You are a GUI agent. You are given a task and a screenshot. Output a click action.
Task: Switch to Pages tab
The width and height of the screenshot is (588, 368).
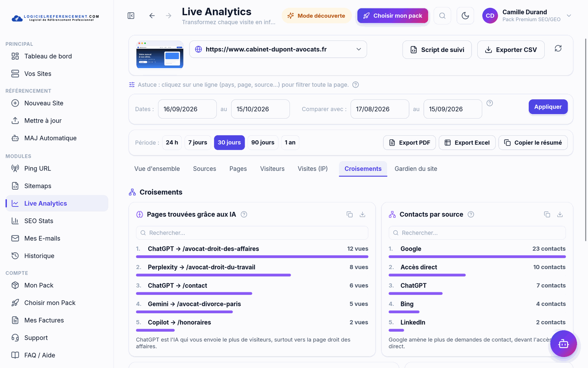pyautogui.click(x=238, y=168)
